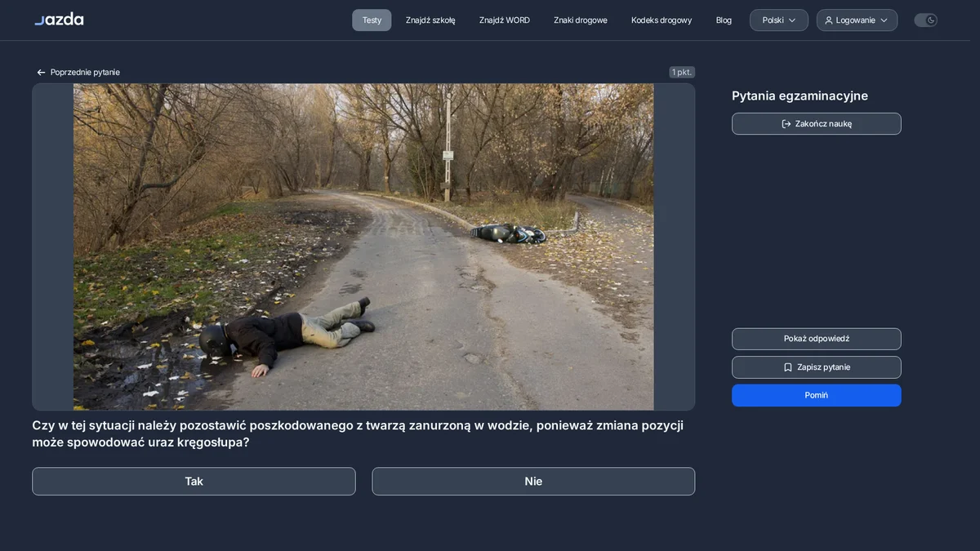Screen dimensions: 980x551
Task: Click the accident scene question photo
Action: (363, 247)
